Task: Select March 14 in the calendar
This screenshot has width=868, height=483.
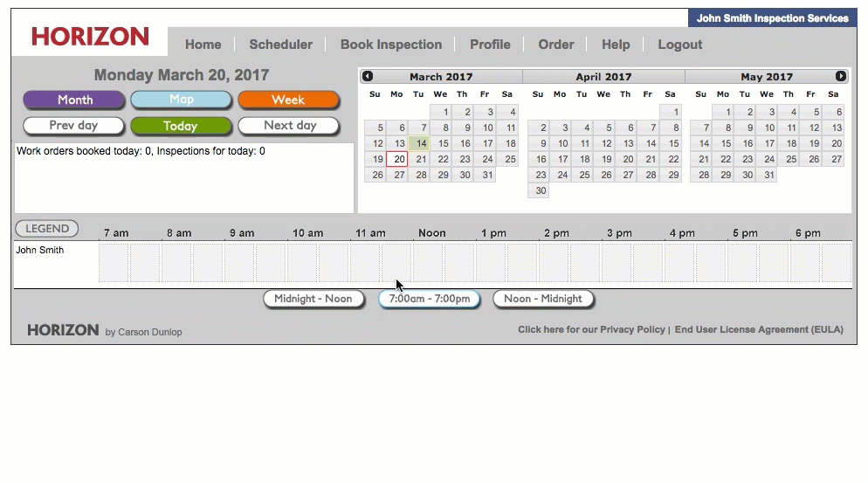Action: [421, 143]
